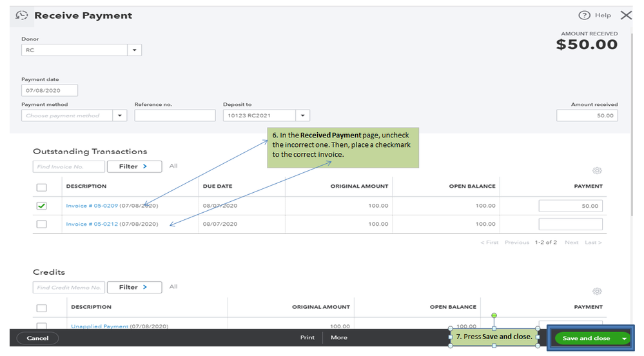Click the Reference no. input field
Viewport: 644px width, 356px height.
(175, 115)
